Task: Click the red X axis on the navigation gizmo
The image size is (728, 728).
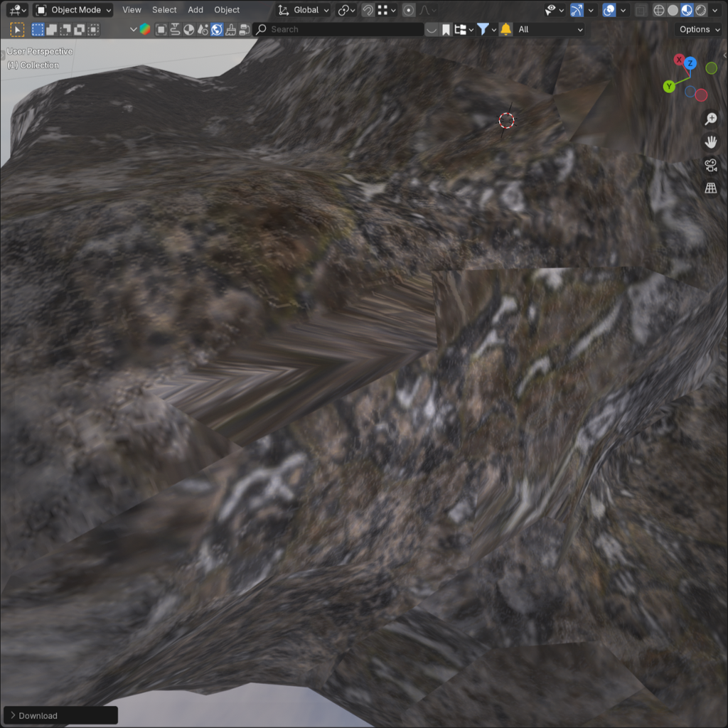Action: point(680,60)
